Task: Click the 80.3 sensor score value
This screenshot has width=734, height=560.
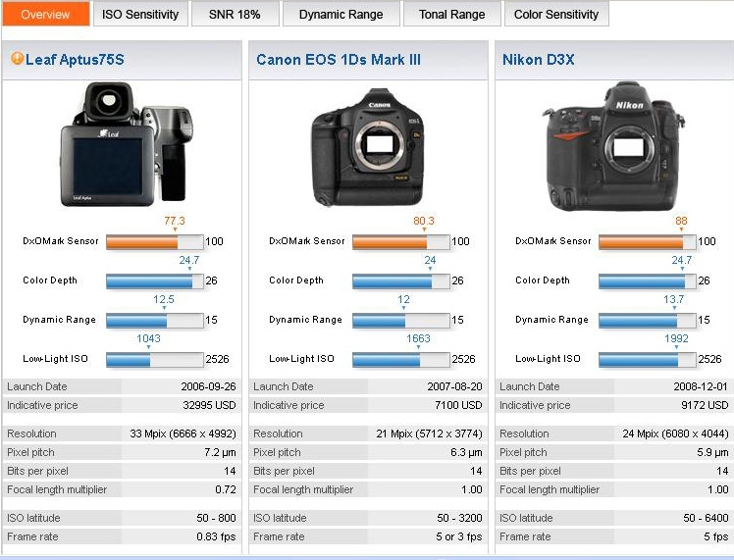Action: tap(424, 221)
